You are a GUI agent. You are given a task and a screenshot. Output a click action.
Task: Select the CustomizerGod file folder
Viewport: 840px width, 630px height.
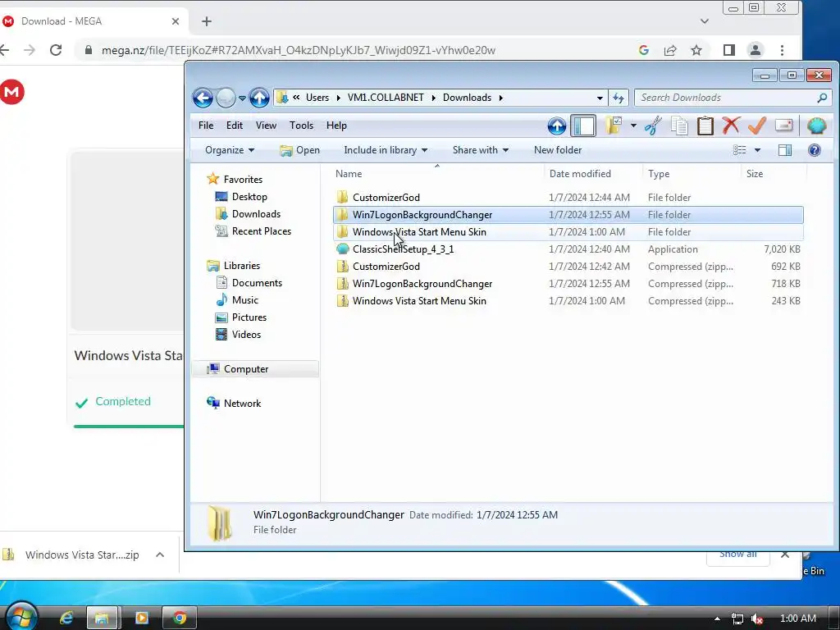pos(568,198)
